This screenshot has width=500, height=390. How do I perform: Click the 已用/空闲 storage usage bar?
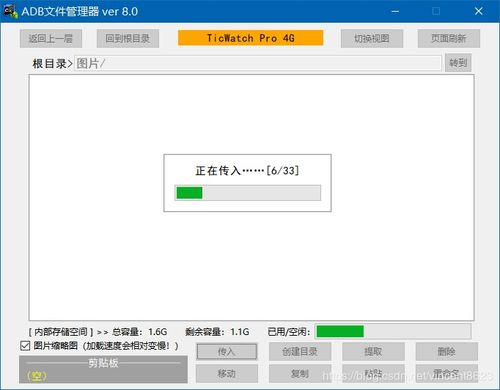tap(393, 332)
